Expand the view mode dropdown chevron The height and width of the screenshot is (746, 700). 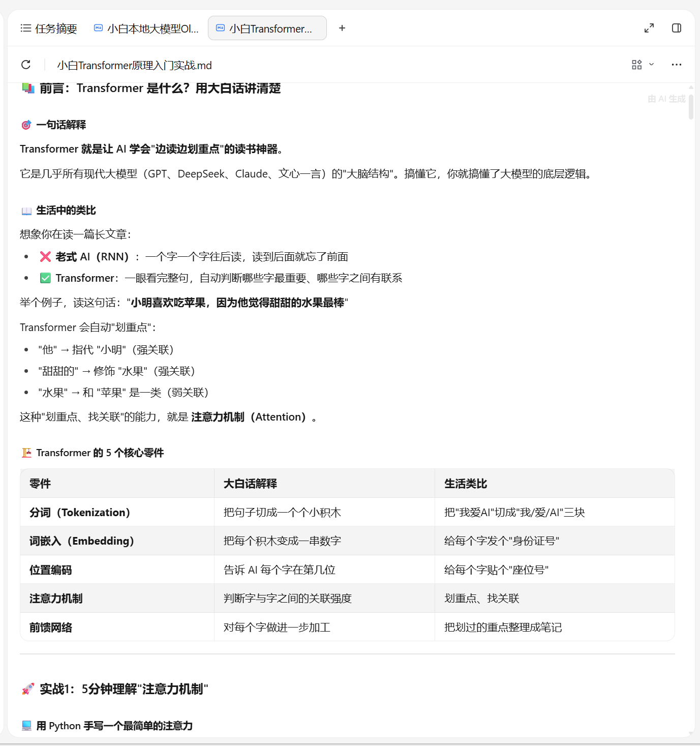point(651,64)
